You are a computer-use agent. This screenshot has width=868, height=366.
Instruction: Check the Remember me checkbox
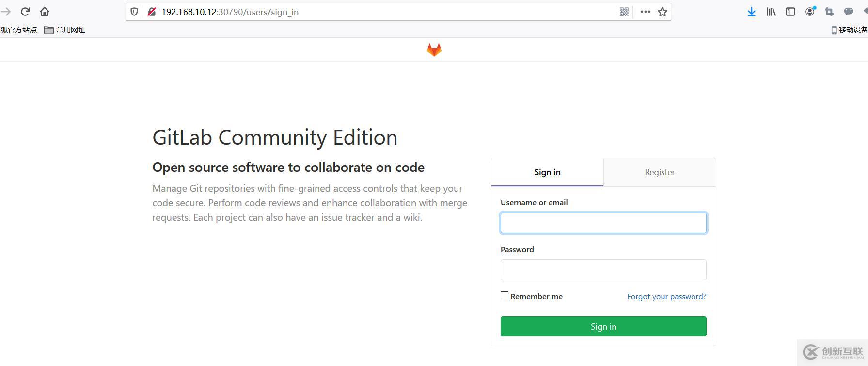pyautogui.click(x=505, y=295)
